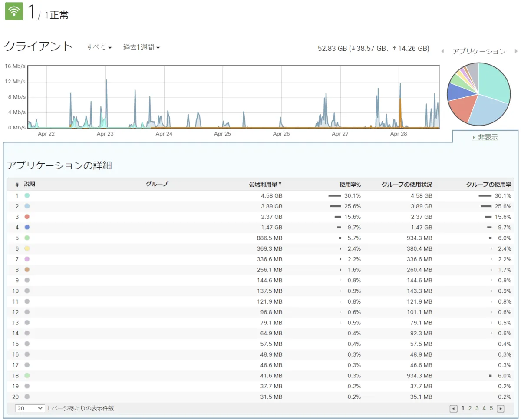Open the すべて client filter dropdown
Screen dimensions: 521x420
[99, 47]
